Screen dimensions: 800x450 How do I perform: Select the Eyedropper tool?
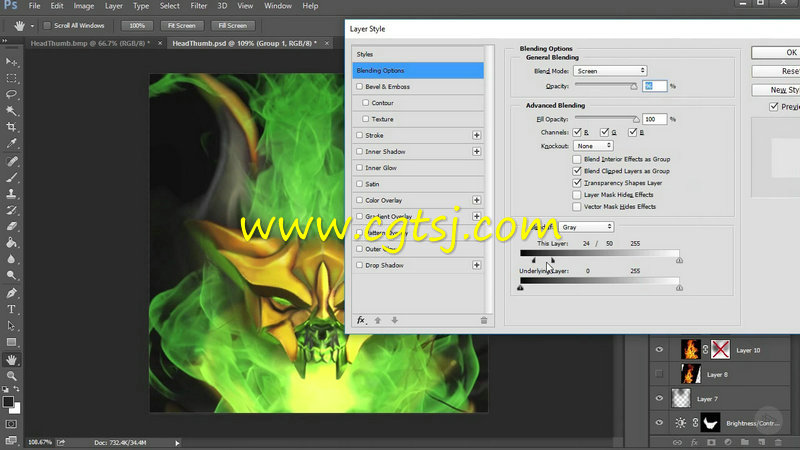(x=11, y=143)
